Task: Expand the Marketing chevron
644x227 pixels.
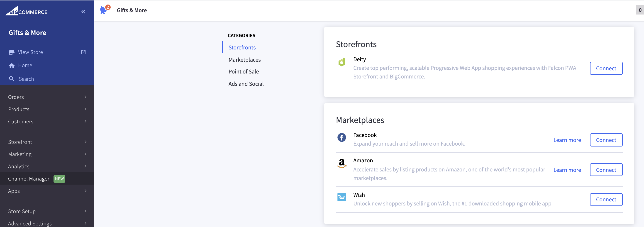Action: coord(85,154)
